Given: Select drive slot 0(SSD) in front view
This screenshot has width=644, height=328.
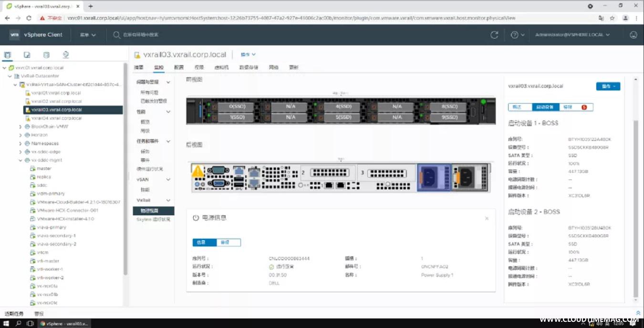Looking at the screenshot, I should tap(237, 106).
